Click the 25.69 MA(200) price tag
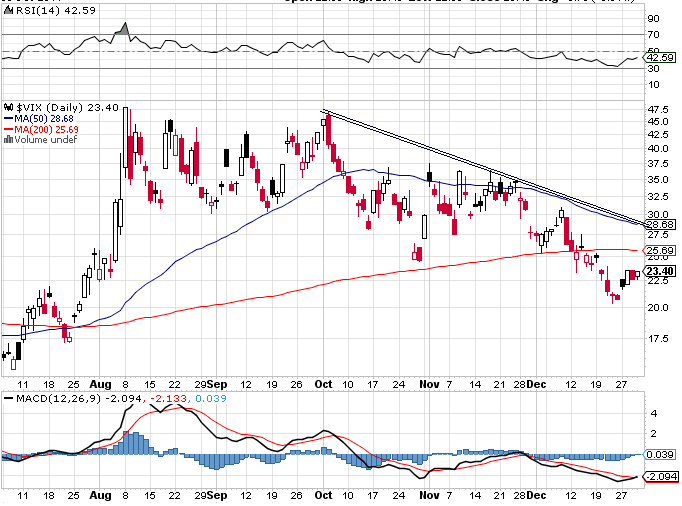 click(660, 251)
